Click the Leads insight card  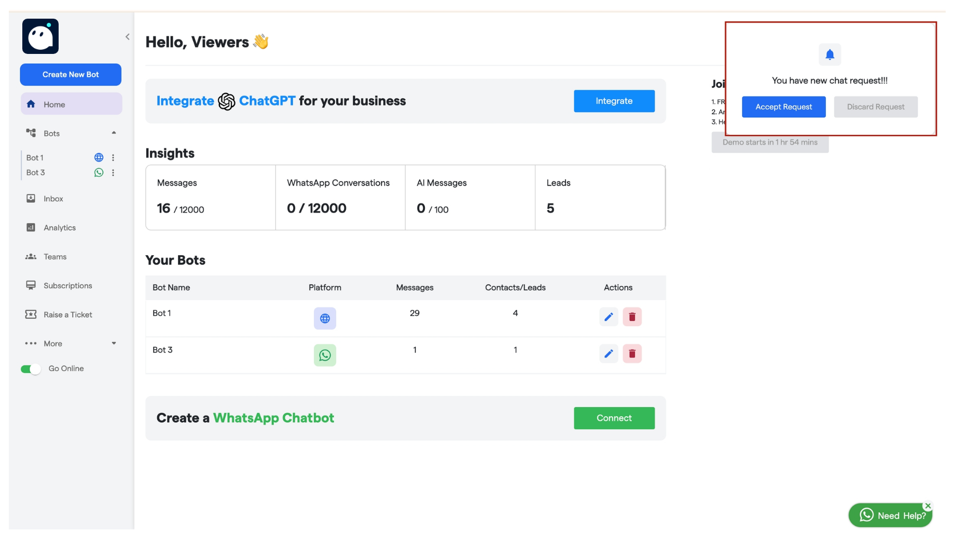click(x=600, y=198)
